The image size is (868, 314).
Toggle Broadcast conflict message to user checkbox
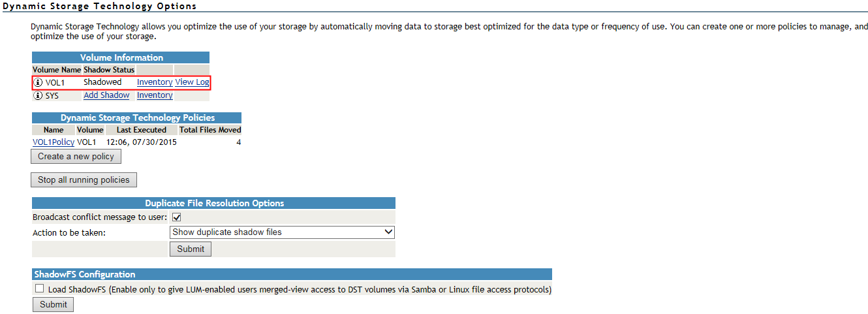[x=176, y=217]
